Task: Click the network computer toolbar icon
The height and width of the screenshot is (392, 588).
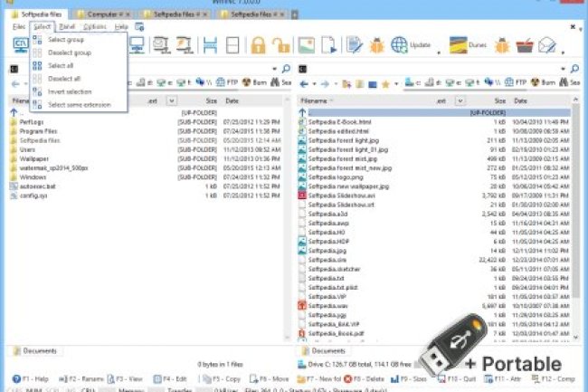Action: point(138,45)
